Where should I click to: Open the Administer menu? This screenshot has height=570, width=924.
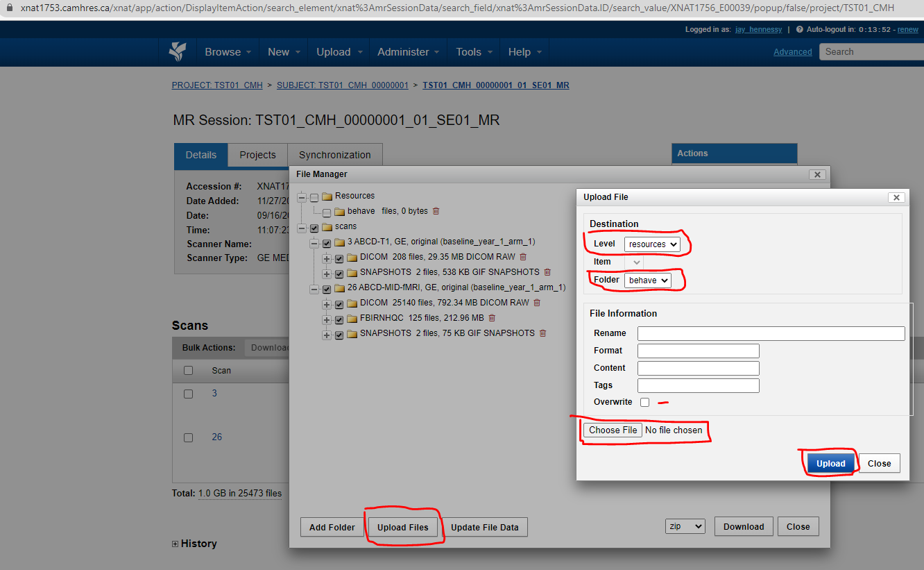click(x=408, y=52)
